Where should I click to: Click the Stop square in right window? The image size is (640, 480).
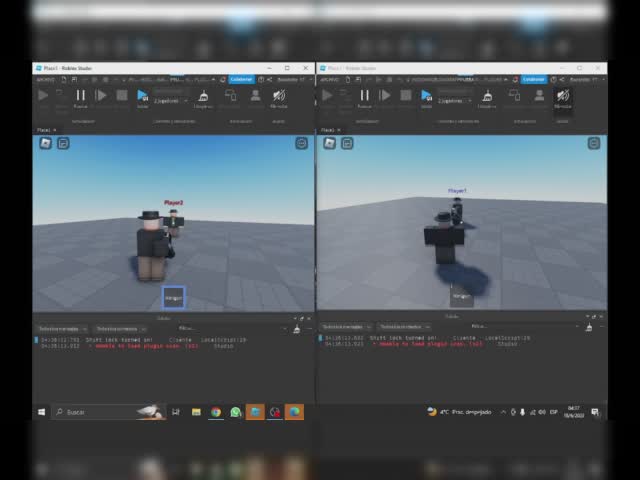tap(406, 96)
